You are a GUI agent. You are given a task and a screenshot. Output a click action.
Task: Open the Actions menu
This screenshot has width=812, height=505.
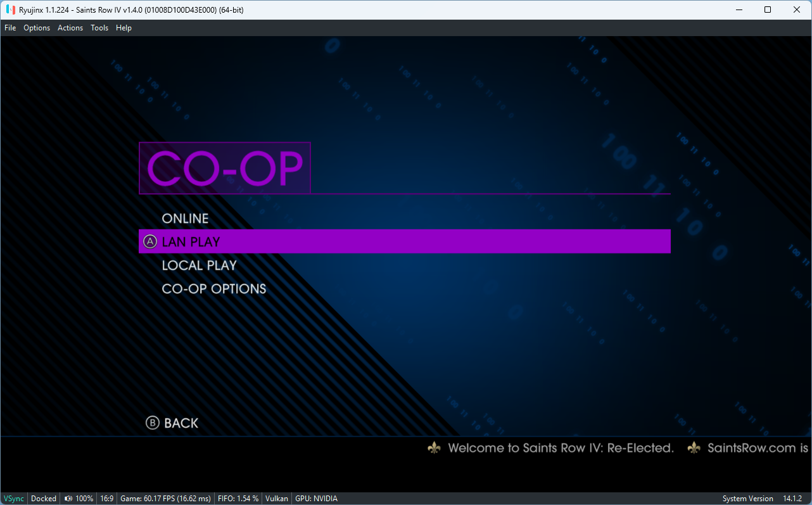pos(70,28)
